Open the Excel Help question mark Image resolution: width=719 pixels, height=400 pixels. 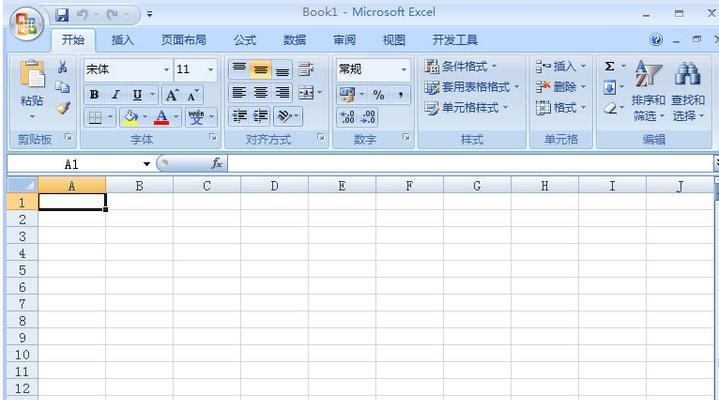coord(656,40)
